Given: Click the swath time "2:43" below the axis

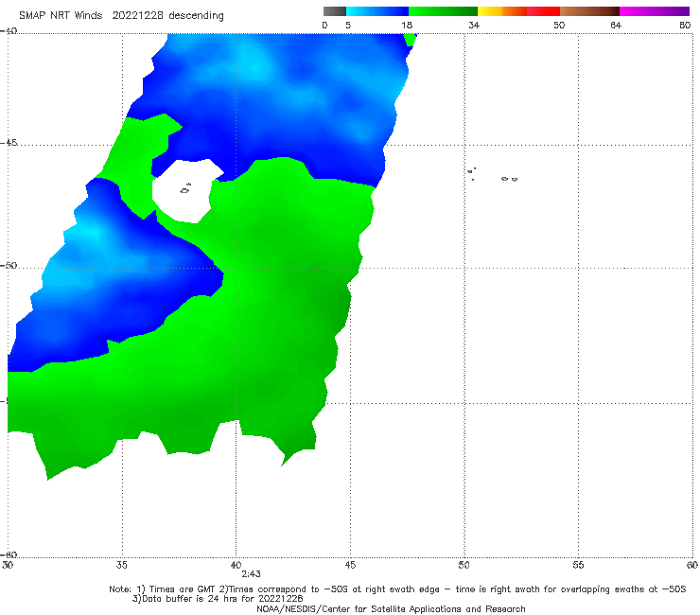Looking at the screenshot, I should click(x=251, y=574).
